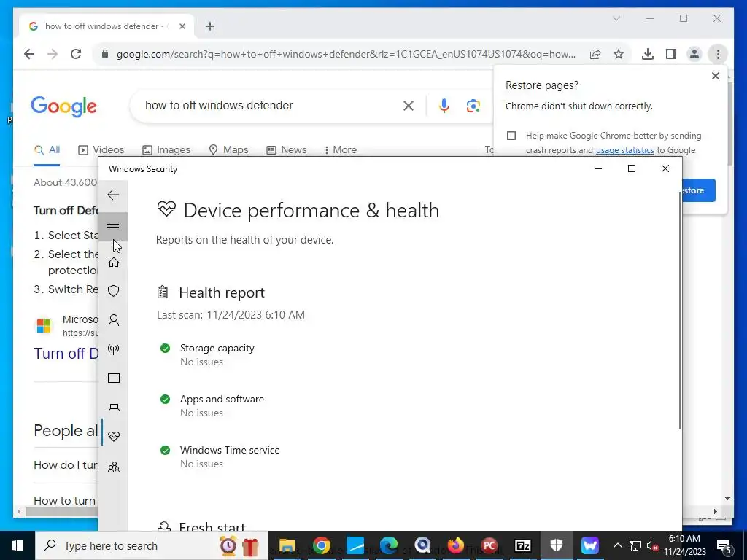Open Firewall & network protection icon

coord(113,349)
